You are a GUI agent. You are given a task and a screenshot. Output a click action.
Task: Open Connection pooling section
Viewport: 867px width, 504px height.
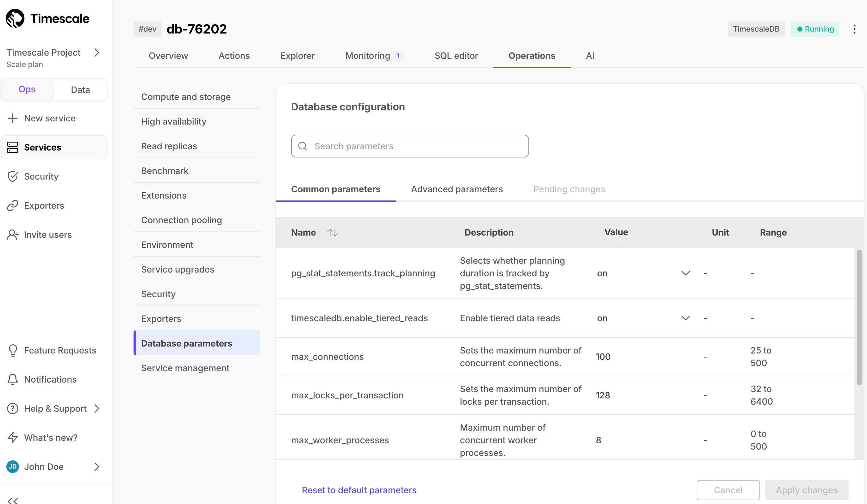click(x=196, y=220)
